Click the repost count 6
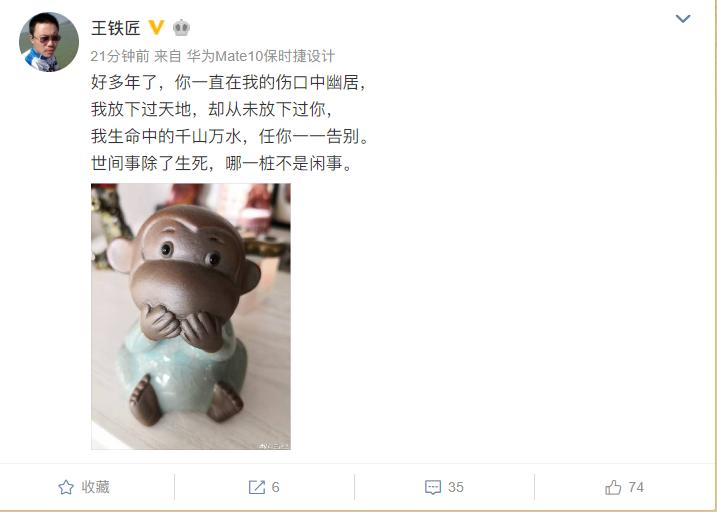The width and height of the screenshot is (717, 512). coord(275,487)
